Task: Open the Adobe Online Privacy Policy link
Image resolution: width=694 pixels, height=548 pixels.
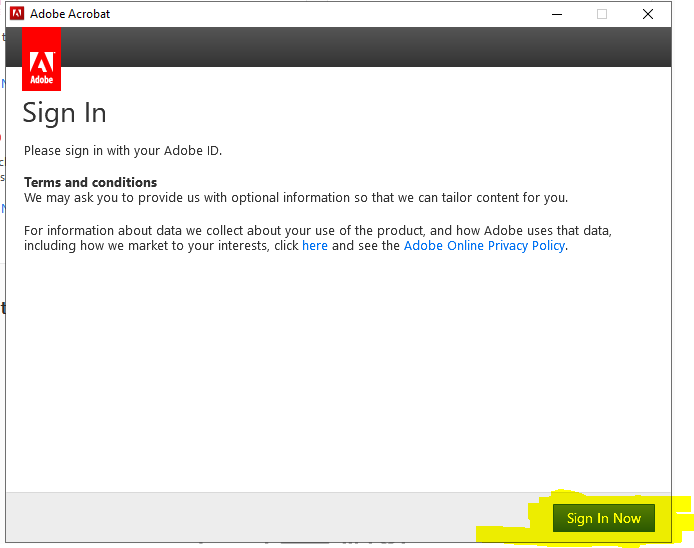Action: [x=484, y=246]
